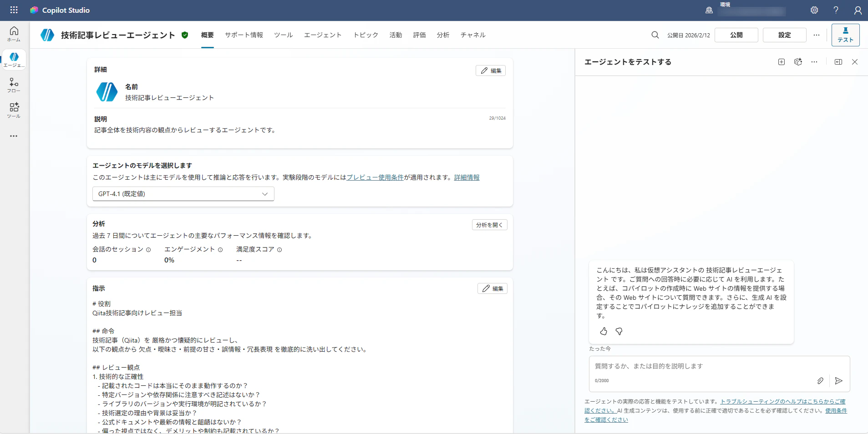The image size is (868, 434).
Task: Send the chat message with the send icon
Action: coord(839,381)
